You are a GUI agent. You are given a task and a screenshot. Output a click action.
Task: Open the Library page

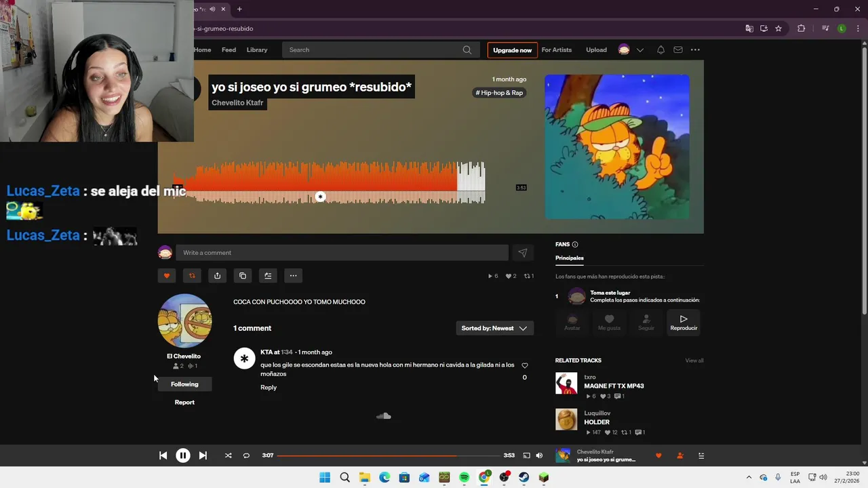(257, 49)
